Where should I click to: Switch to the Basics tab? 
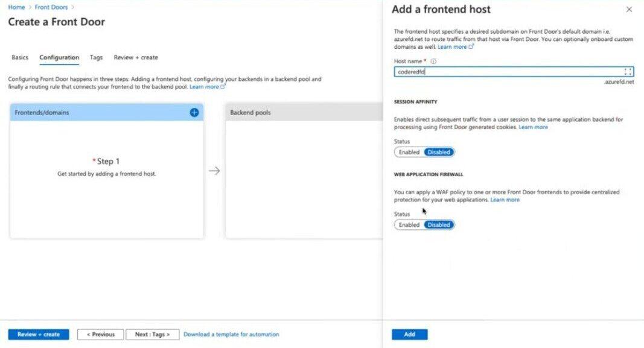click(20, 57)
